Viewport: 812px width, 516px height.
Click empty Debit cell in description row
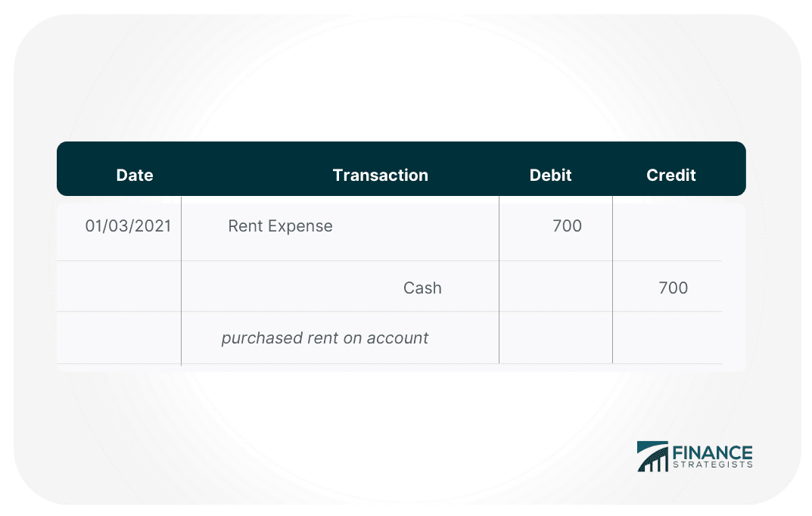pyautogui.click(x=555, y=337)
